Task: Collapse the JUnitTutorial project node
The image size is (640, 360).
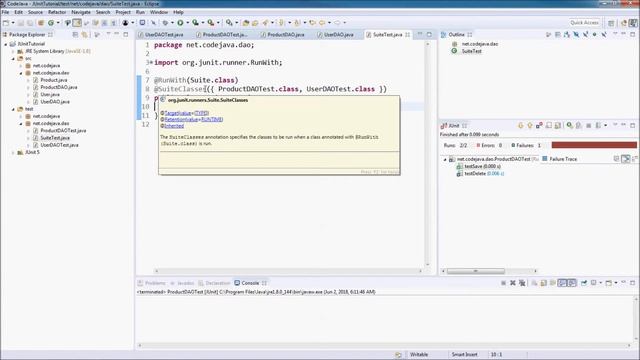Action: 6,44
